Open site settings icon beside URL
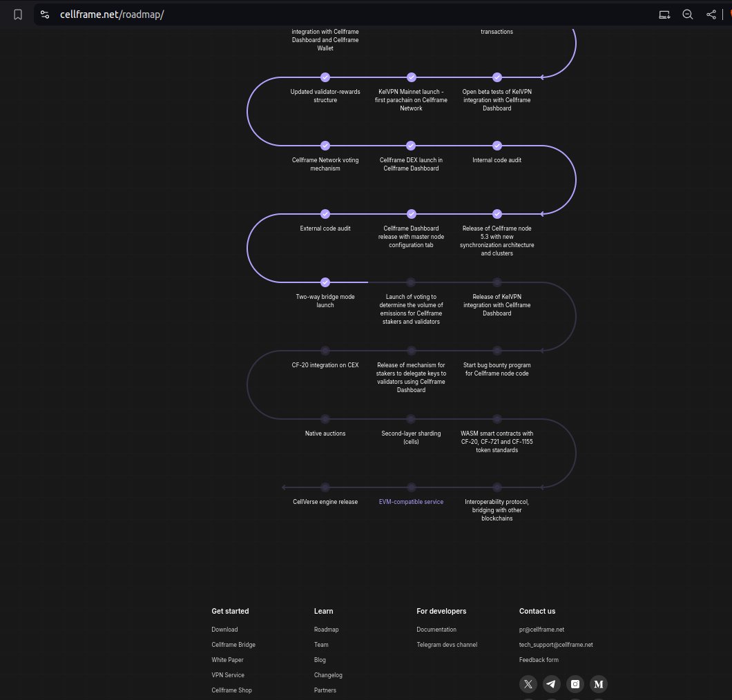 [45, 14]
